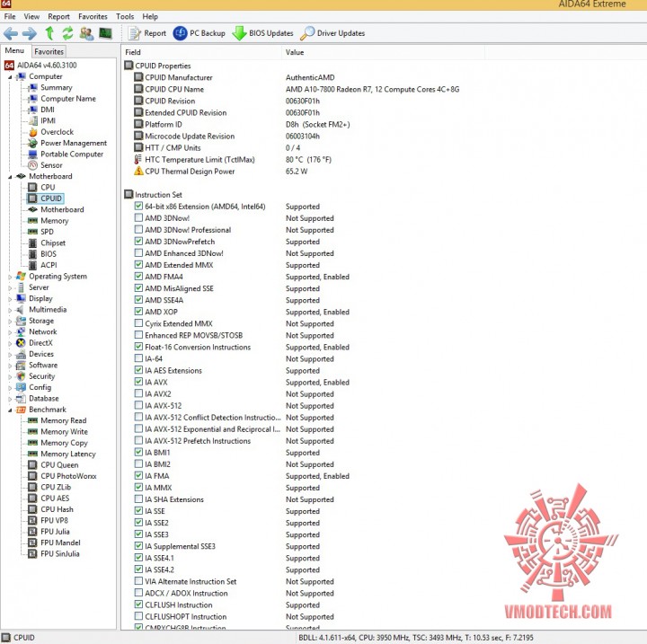Screen dimensions: 647x644
Task: Click the users icon in toolbar
Action: tap(86, 33)
